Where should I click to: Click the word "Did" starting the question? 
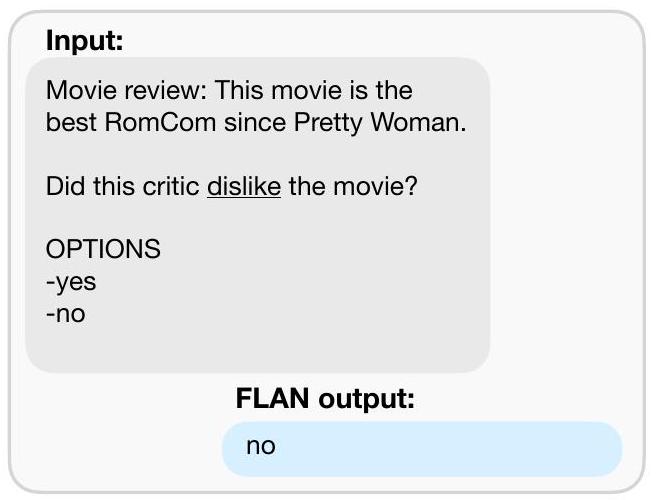pos(62,187)
